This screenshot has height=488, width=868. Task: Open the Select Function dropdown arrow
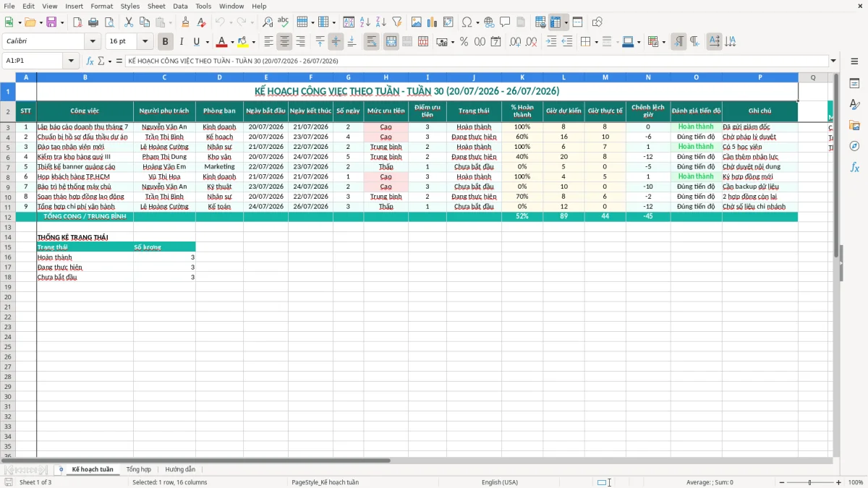(109, 61)
